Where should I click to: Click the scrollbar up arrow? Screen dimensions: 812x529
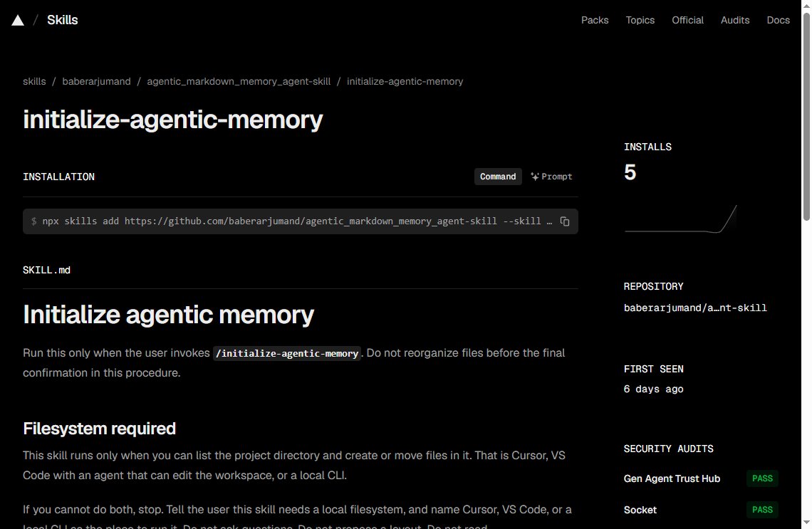pos(806,5)
